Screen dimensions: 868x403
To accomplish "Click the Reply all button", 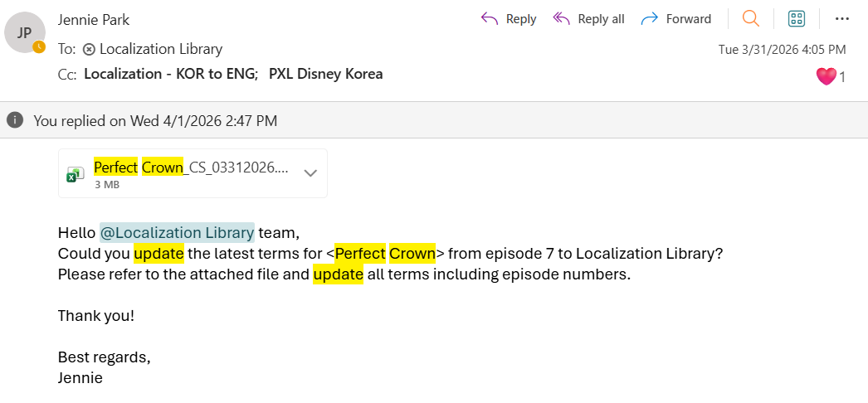I will [588, 19].
